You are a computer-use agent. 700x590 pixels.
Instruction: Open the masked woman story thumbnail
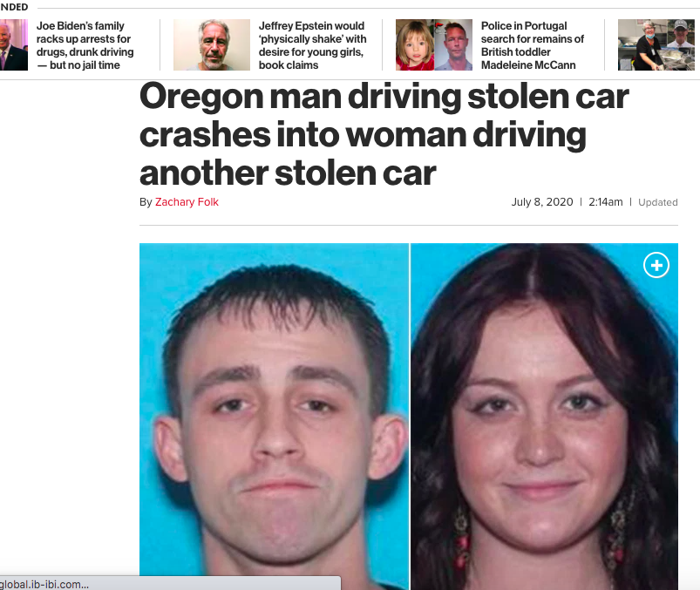point(656,44)
